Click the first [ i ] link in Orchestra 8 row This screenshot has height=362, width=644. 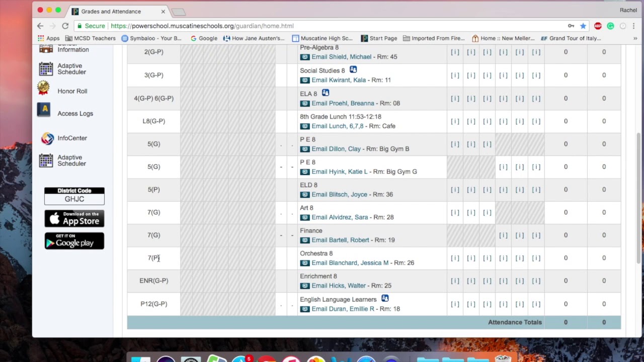click(x=455, y=258)
